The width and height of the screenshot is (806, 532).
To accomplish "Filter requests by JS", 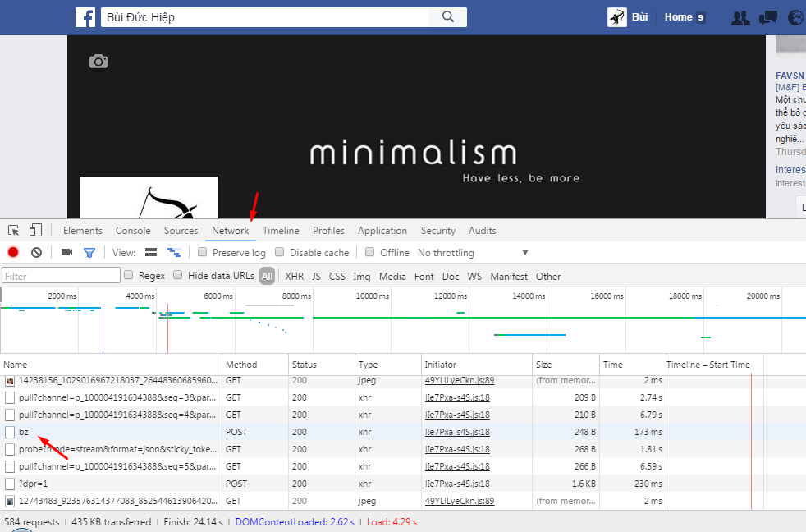I will pos(316,277).
